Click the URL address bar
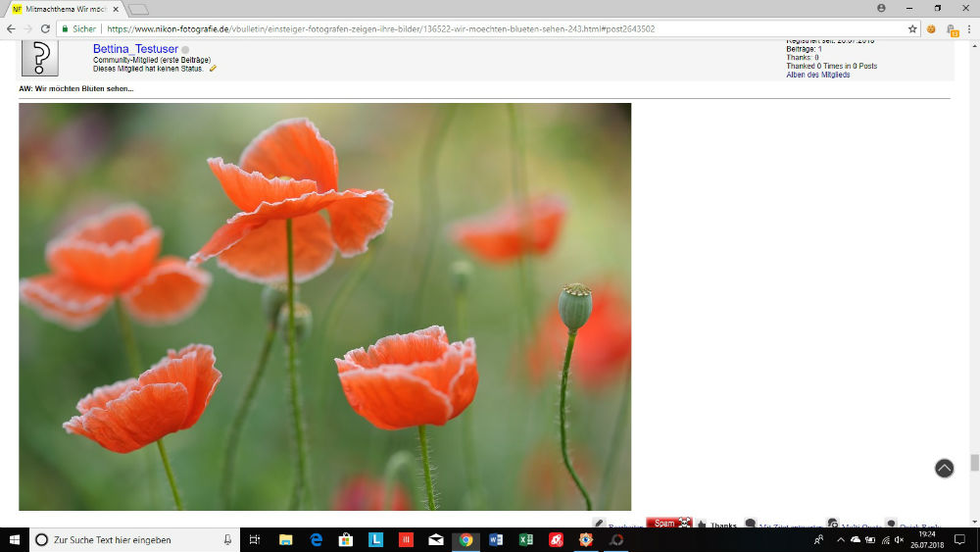 [487, 28]
